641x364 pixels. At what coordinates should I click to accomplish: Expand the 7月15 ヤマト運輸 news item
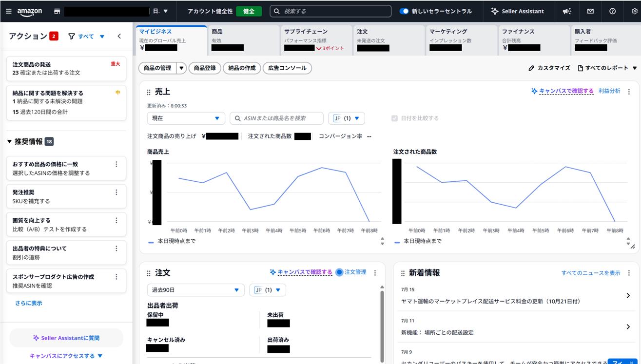tap(628, 296)
